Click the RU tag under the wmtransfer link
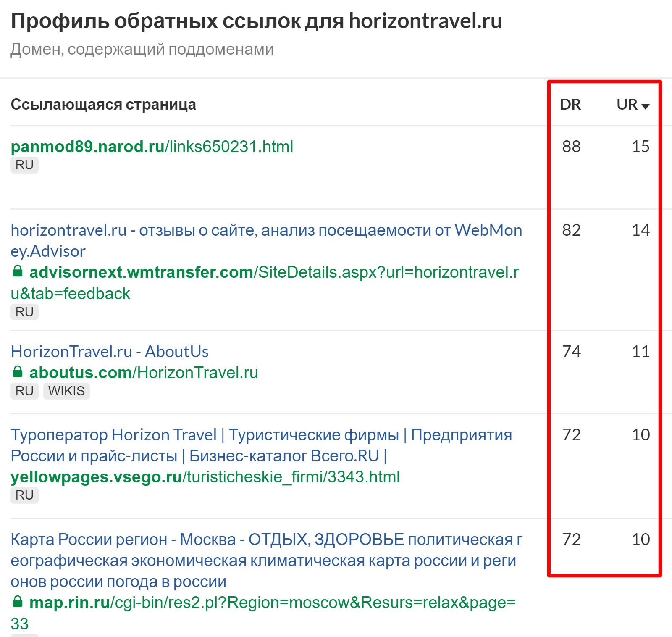The width and height of the screenshot is (672, 637). pos(24,312)
